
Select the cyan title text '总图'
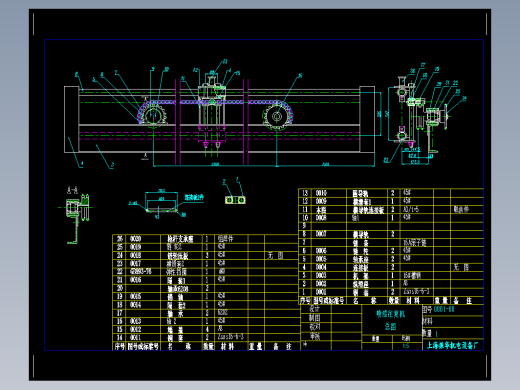click(391, 326)
